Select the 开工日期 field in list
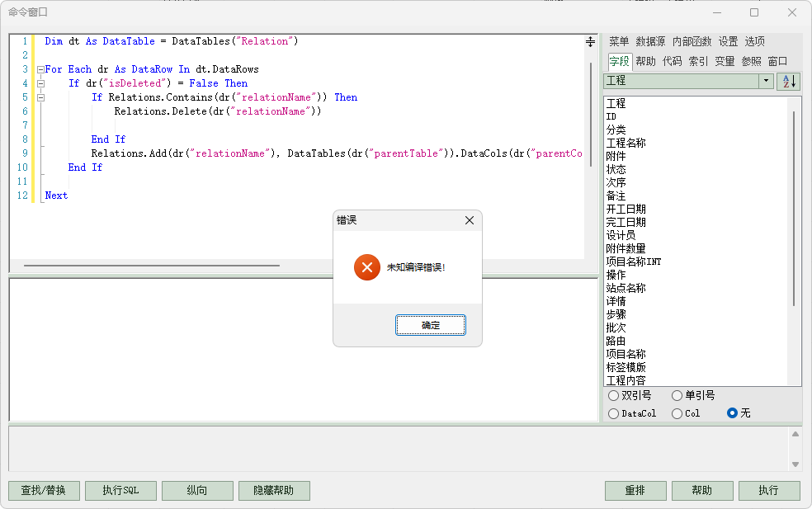Image resolution: width=812 pixels, height=509 pixels. (626, 209)
